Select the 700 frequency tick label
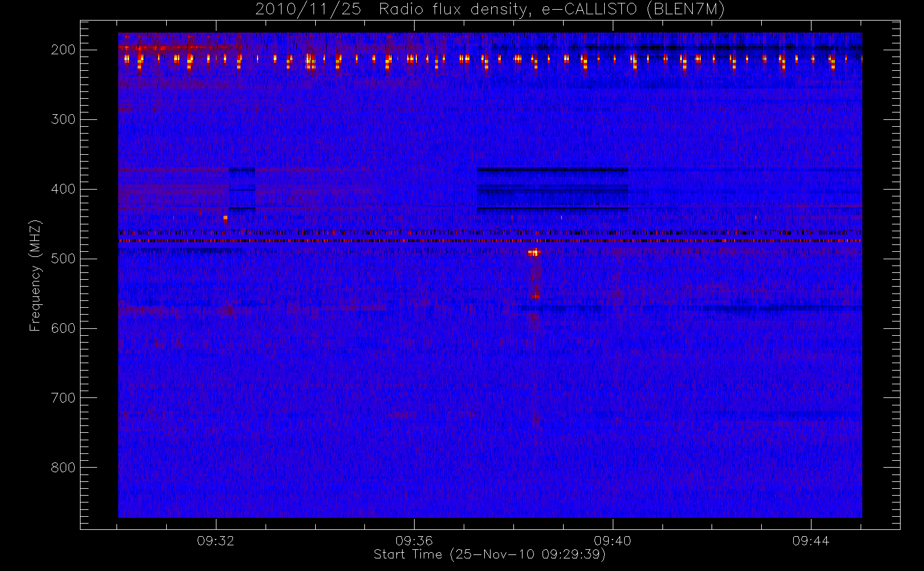 [x=63, y=398]
